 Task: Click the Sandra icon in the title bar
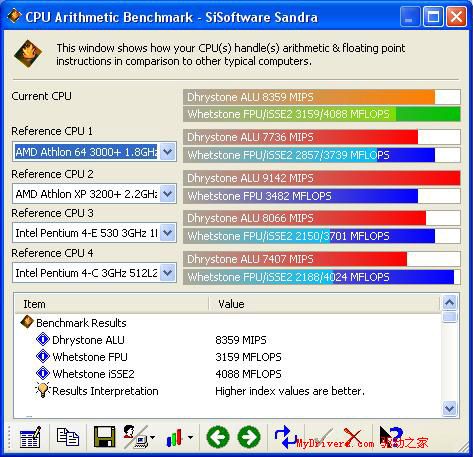[x=14, y=16]
